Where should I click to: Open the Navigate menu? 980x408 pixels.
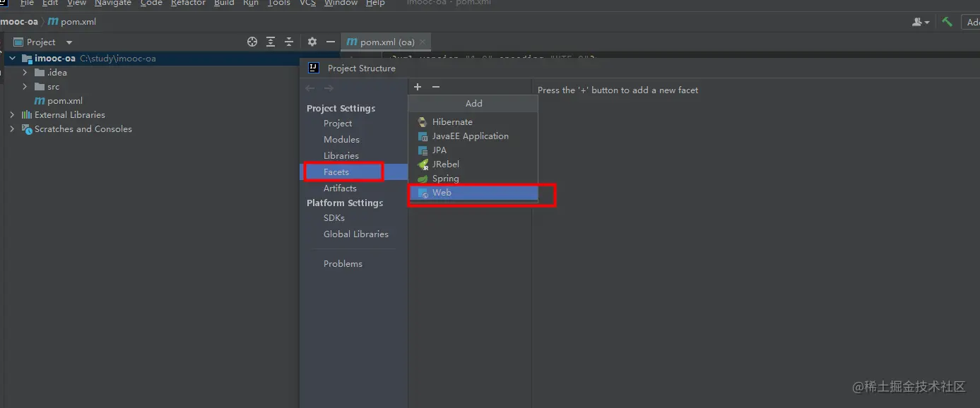[x=113, y=3]
